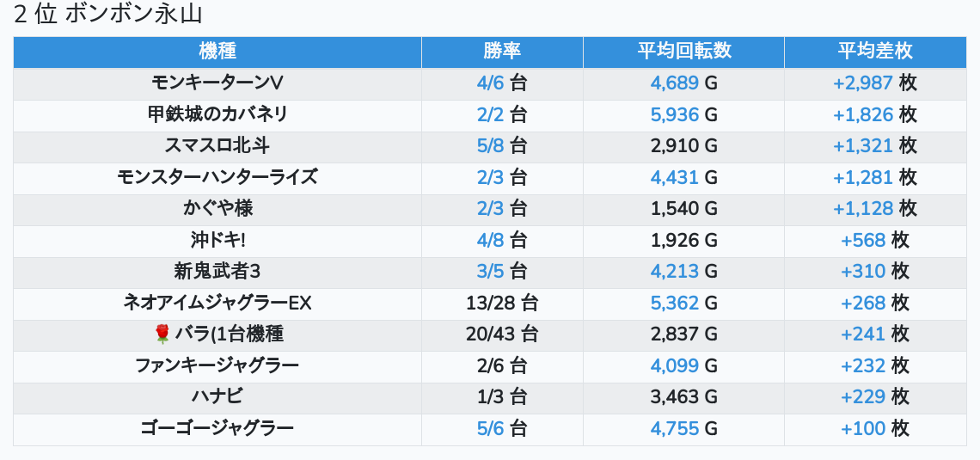Viewport: 980px width, 460px height.
Task: Select the モンキーターンV machine name
Action: [217, 83]
